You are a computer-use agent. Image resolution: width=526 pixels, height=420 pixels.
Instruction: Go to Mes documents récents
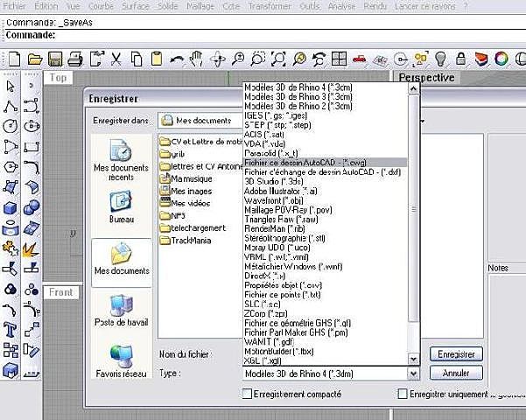121,159
